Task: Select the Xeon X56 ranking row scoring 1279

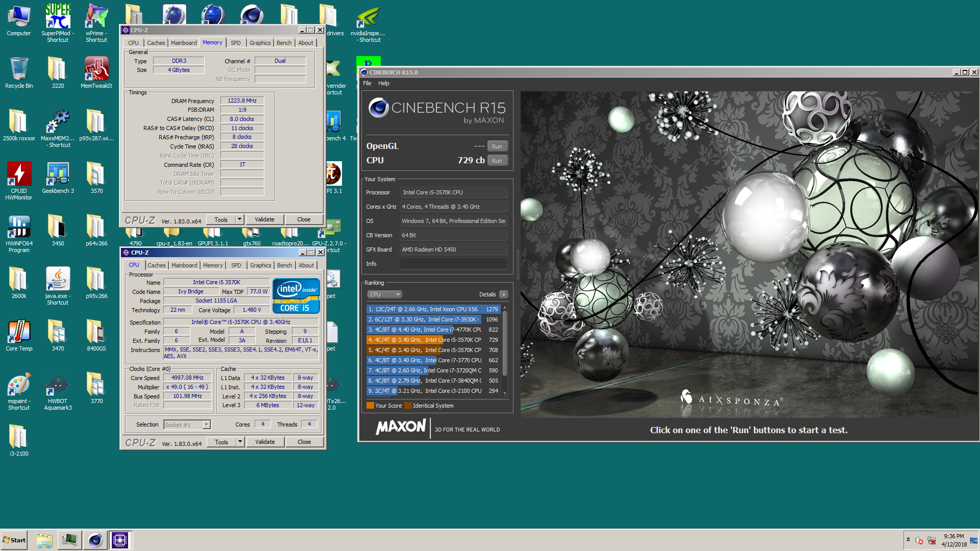Action: (x=433, y=309)
